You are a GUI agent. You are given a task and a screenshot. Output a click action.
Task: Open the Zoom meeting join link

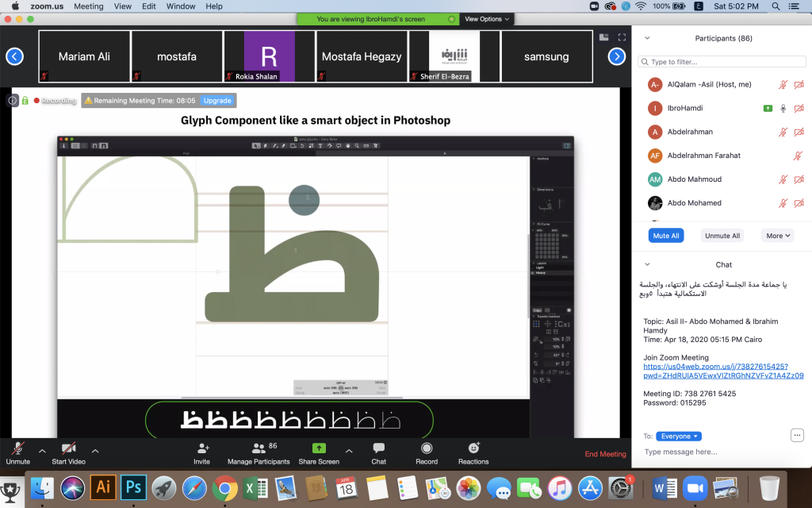click(723, 371)
